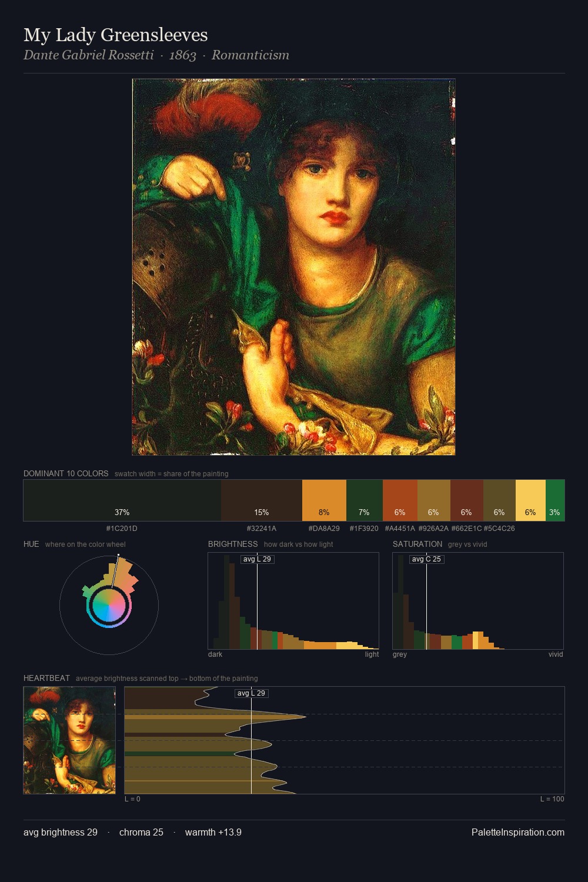Click the hex label #662E1C
This screenshot has height=882, width=588.
pyautogui.click(x=466, y=529)
